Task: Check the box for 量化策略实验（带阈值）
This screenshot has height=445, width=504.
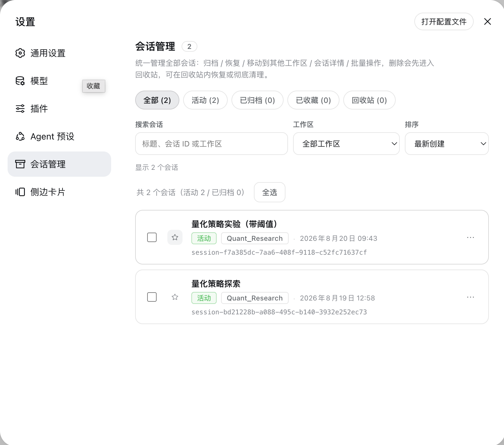Action: [x=152, y=237]
